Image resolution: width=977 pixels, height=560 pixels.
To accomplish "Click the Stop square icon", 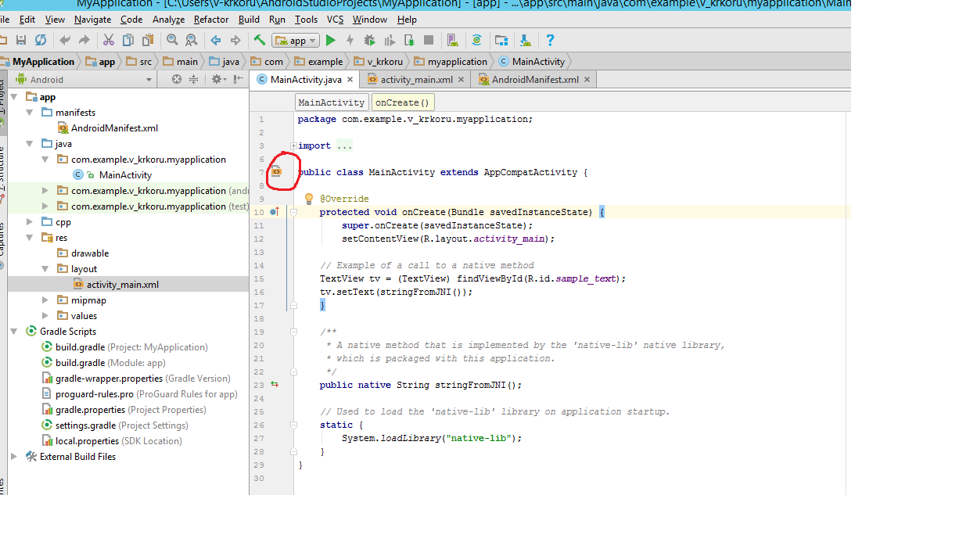I will (429, 40).
